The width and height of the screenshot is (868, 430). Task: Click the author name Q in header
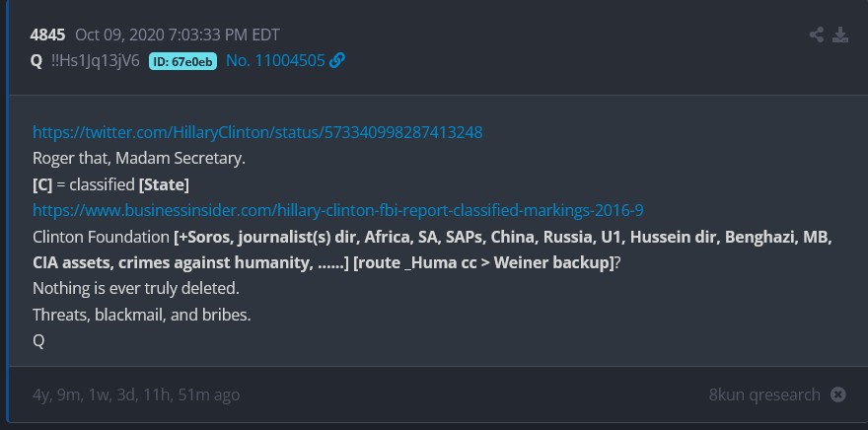coord(36,61)
